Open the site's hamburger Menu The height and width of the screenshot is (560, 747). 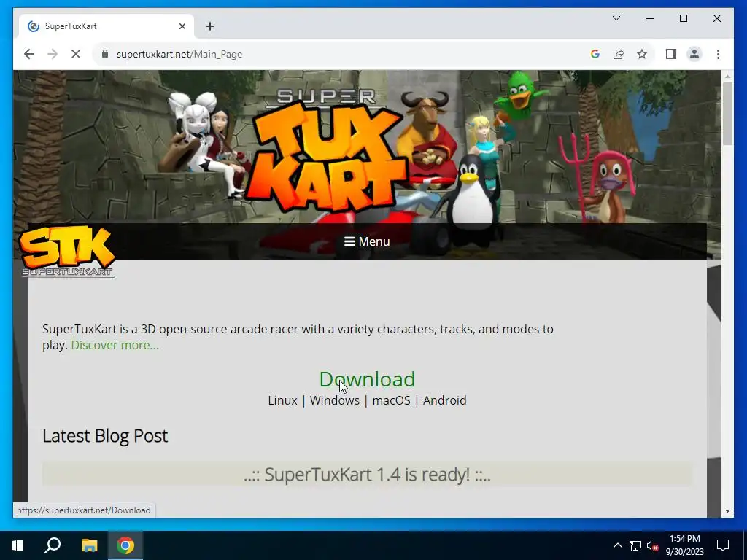[367, 241]
